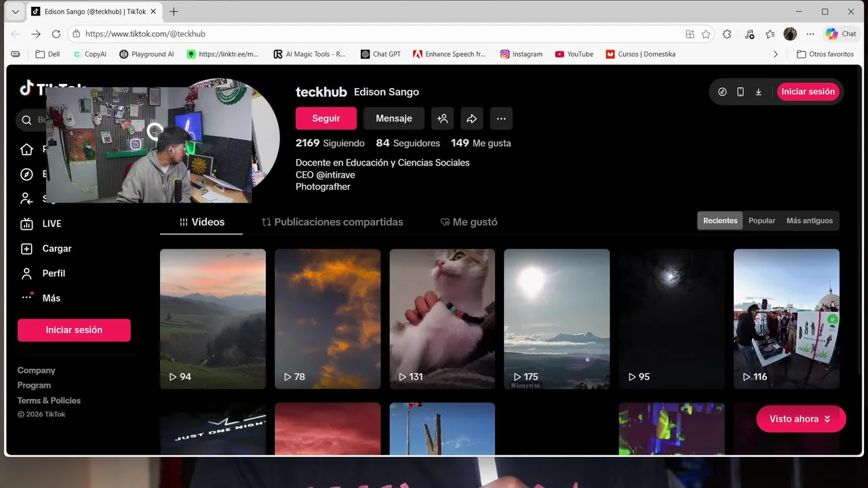The width and height of the screenshot is (868, 488).
Task: Click the 2169 Siguiendo count
Action: point(330,143)
